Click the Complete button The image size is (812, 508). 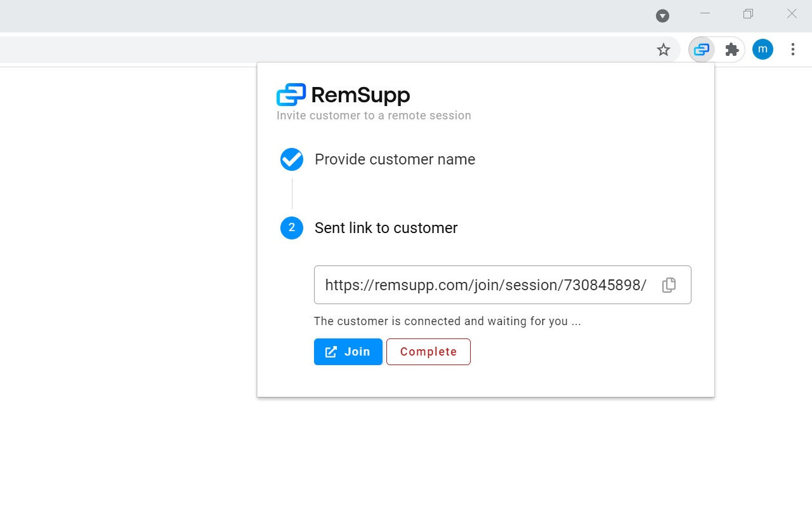pyautogui.click(x=428, y=352)
